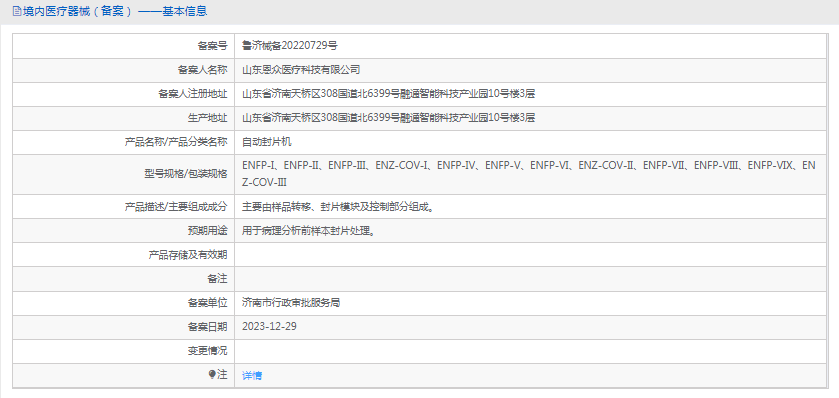Click the 变更情况 label

(x=207, y=351)
